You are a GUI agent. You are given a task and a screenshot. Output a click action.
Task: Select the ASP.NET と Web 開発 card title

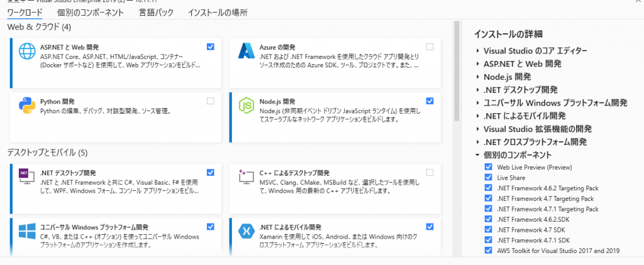click(x=69, y=47)
